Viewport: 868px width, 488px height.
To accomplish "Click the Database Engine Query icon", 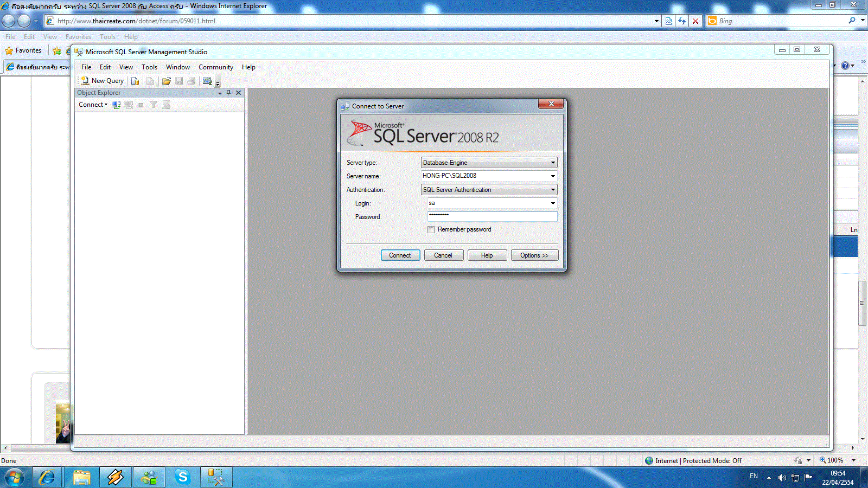I will [x=135, y=81].
